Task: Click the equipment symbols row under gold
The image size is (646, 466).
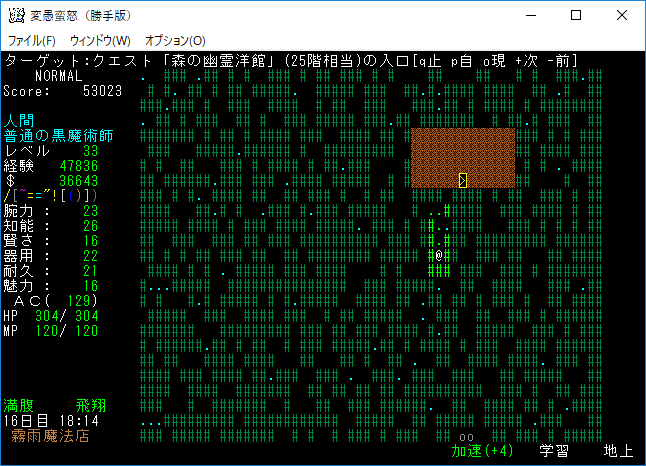Action: 38,195
